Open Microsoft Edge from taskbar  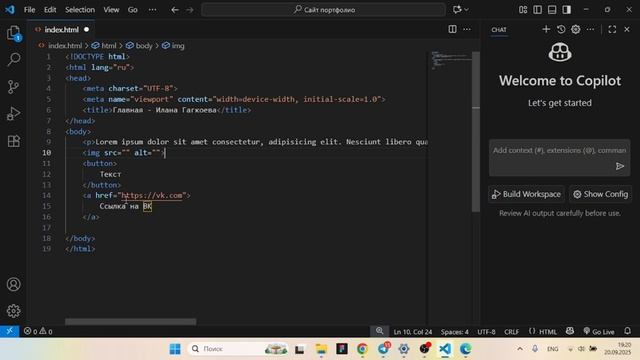coord(466,349)
